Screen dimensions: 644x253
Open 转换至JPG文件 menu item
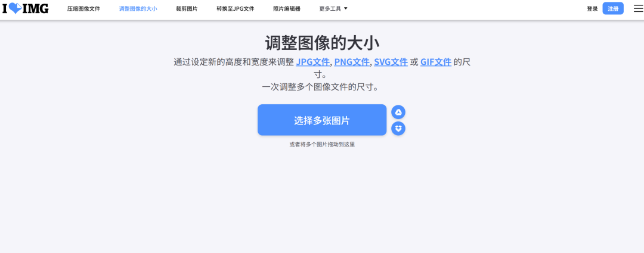(x=236, y=8)
